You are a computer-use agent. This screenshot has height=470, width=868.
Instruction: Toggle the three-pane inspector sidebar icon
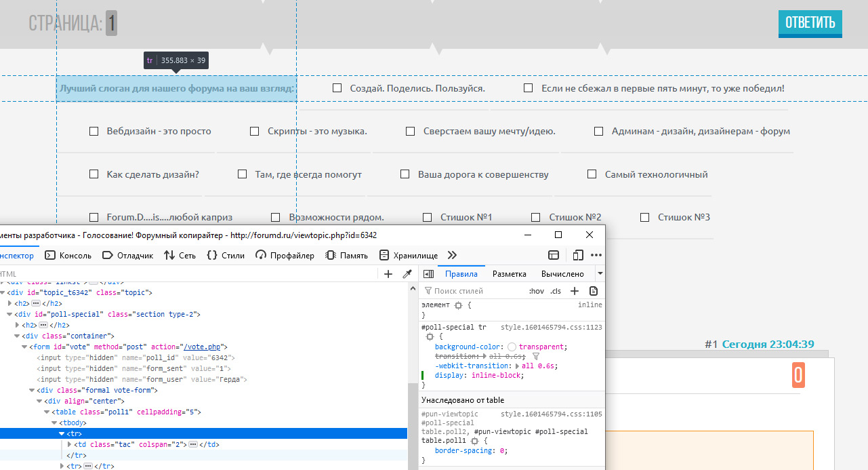[428, 274]
